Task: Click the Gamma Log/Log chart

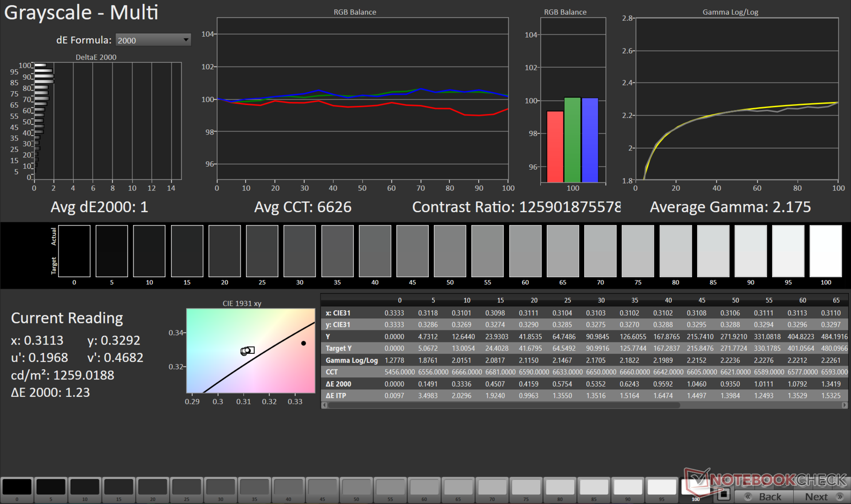Action: pyautogui.click(x=737, y=99)
